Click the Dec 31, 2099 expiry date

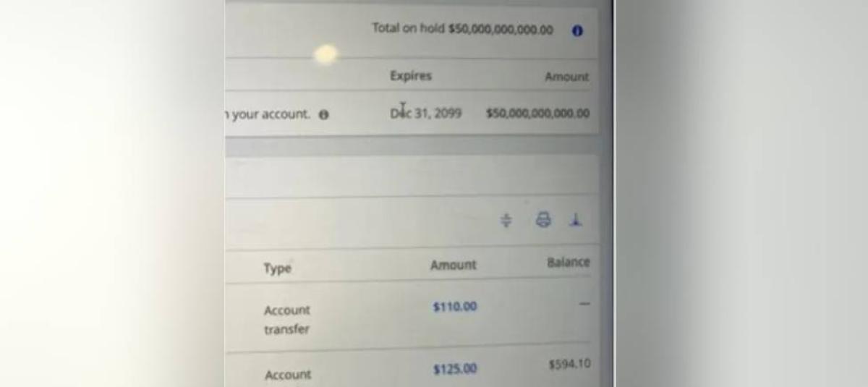point(425,114)
